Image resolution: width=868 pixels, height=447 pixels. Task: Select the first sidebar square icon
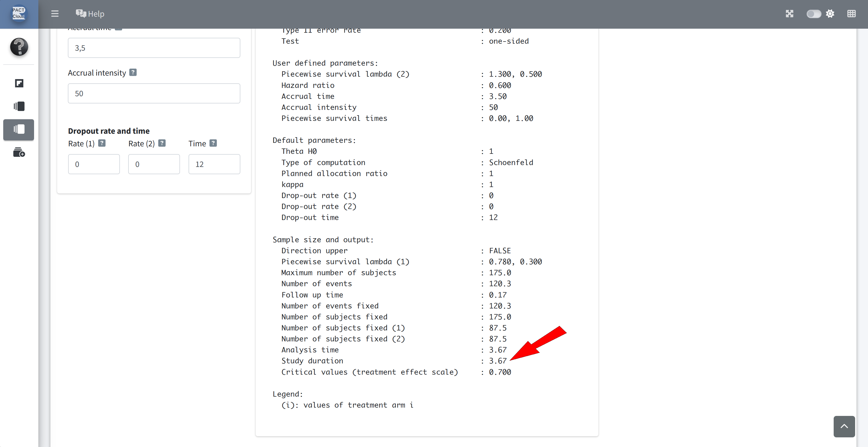pos(19,83)
